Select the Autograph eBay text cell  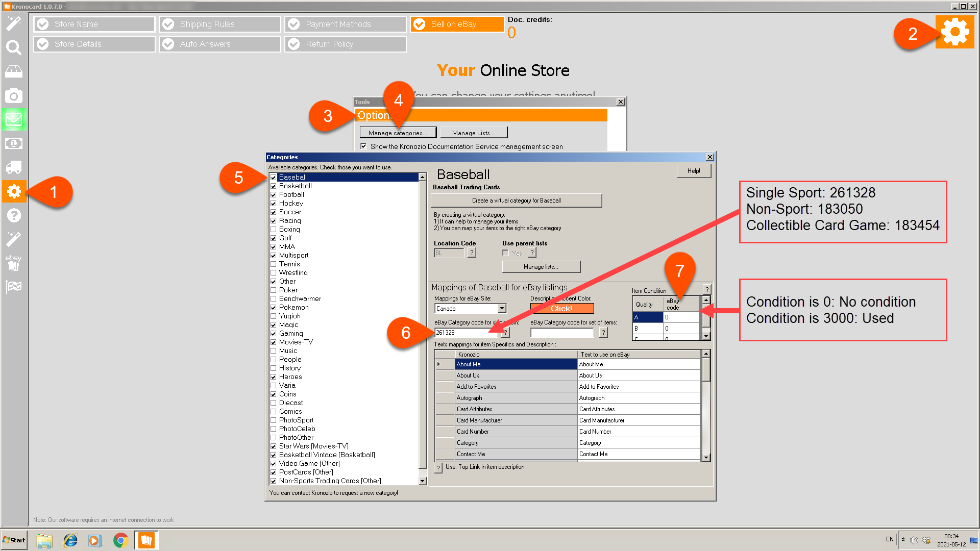[639, 398]
